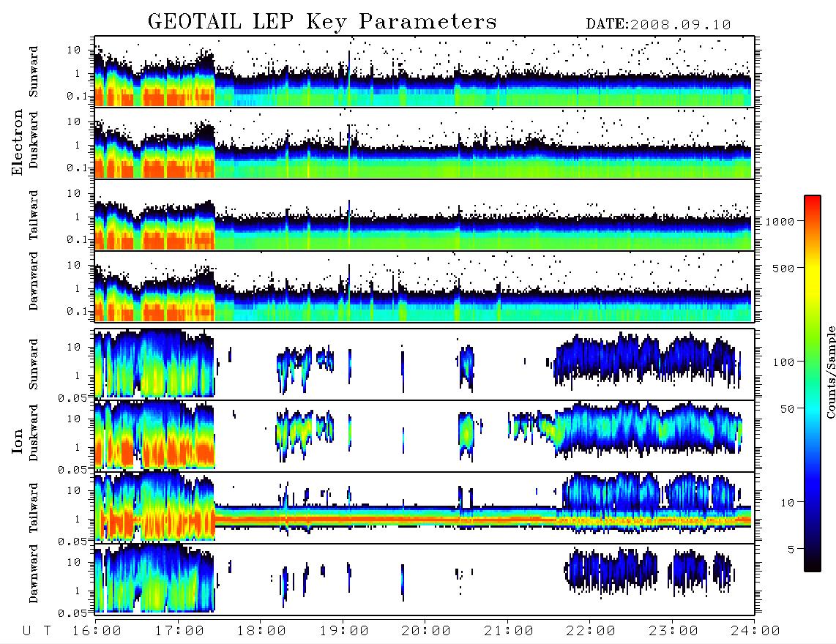Click the Ion "Duskward" axis label
The image size is (836, 644).
34,433
